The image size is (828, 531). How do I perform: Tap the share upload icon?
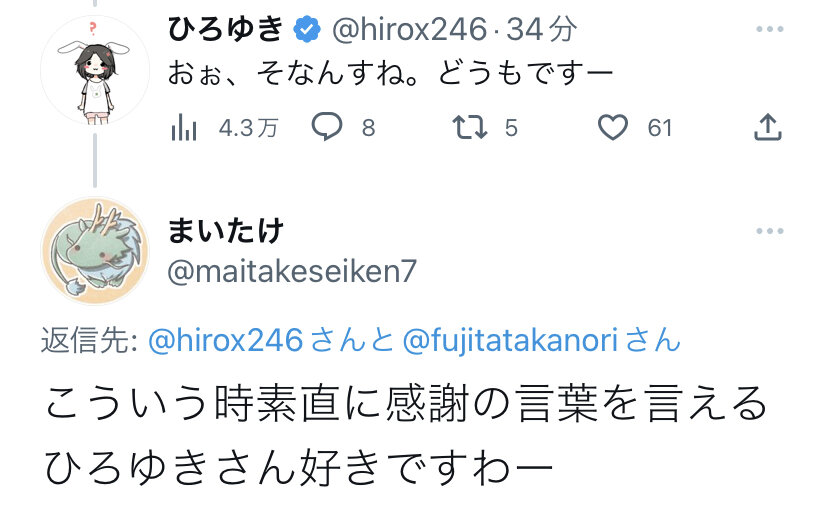click(767, 127)
